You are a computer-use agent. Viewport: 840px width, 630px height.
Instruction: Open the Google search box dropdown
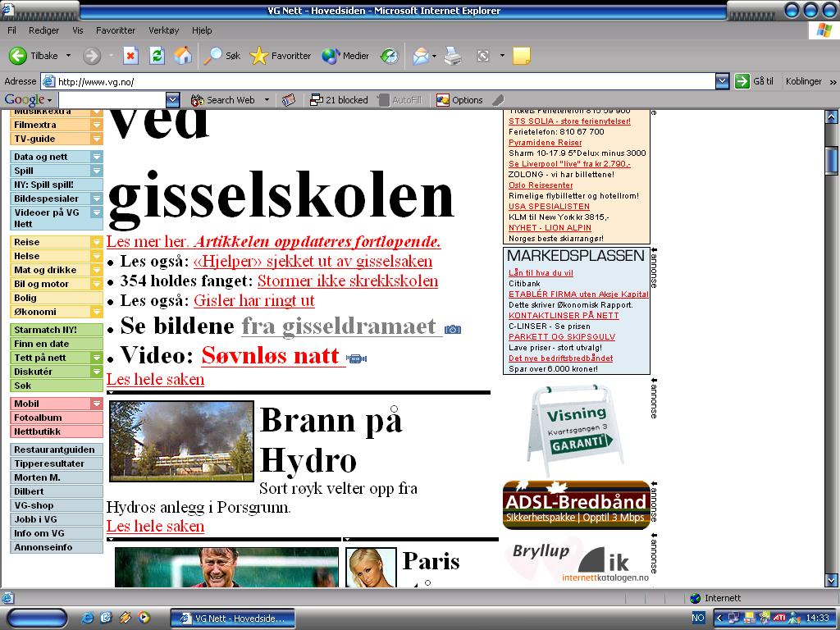click(x=172, y=100)
